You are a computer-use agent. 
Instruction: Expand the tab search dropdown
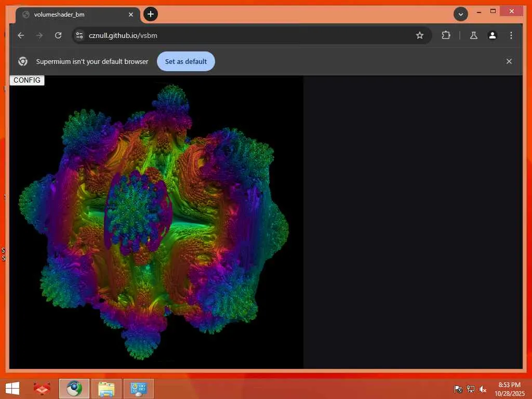461,14
